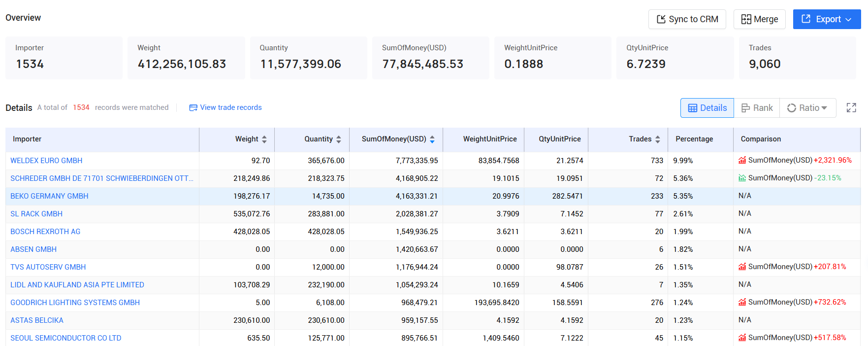Click the +2,321.96% comparison value
Viewport: 868px width, 346px height.
coord(833,160)
